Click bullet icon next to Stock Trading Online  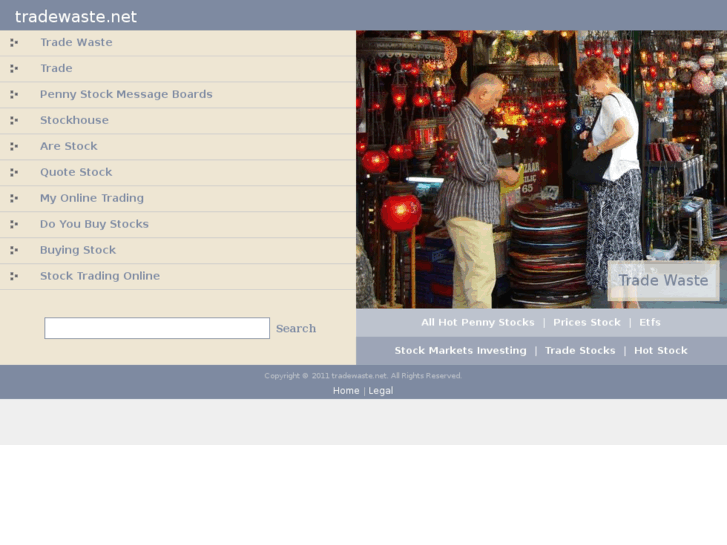pyautogui.click(x=14, y=276)
